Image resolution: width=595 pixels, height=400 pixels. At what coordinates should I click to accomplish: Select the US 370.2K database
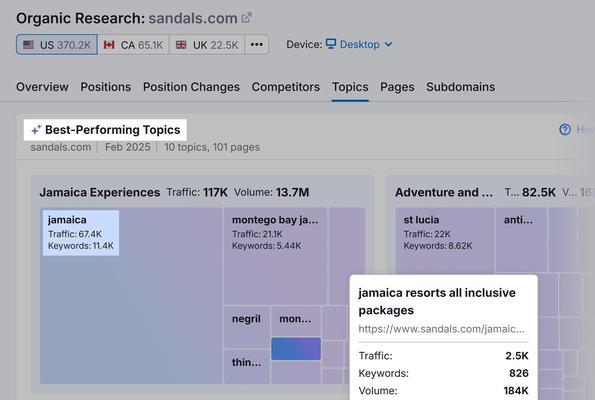click(x=57, y=45)
